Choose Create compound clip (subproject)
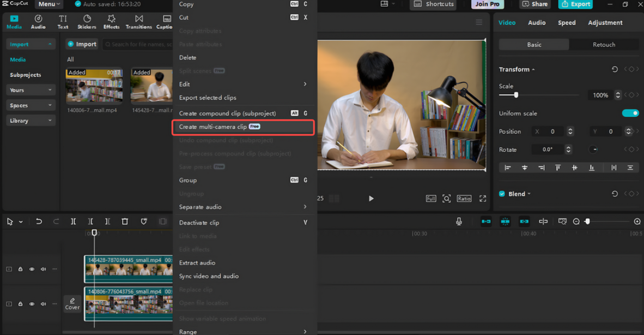The height and width of the screenshot is (335, 644). 244,113
